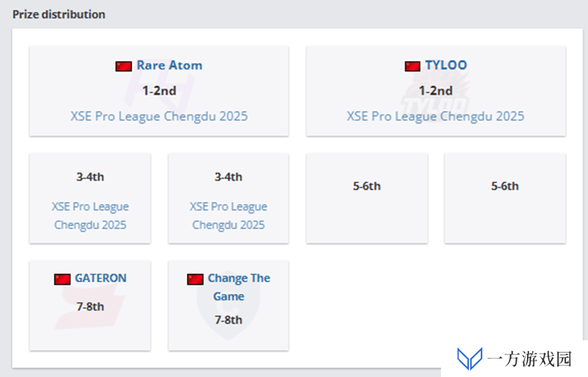
Task: Open XSE Pro League link under TYLOO
Action: coord(435,116)
